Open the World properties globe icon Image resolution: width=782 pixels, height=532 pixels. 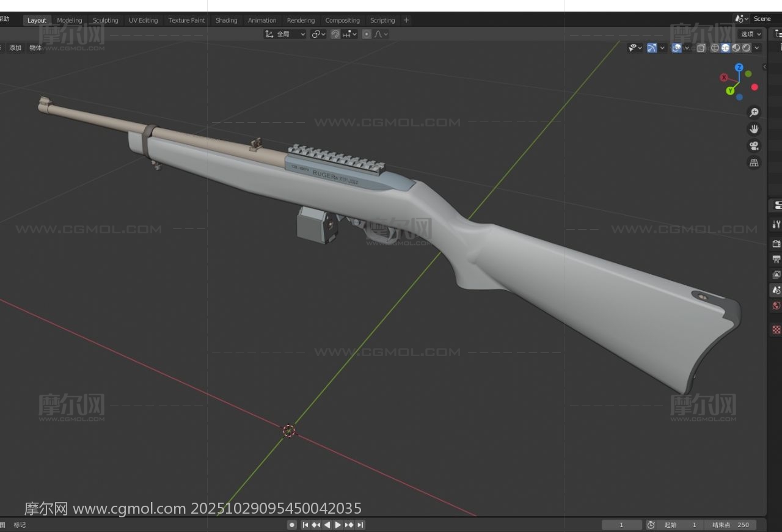[776, 306]
